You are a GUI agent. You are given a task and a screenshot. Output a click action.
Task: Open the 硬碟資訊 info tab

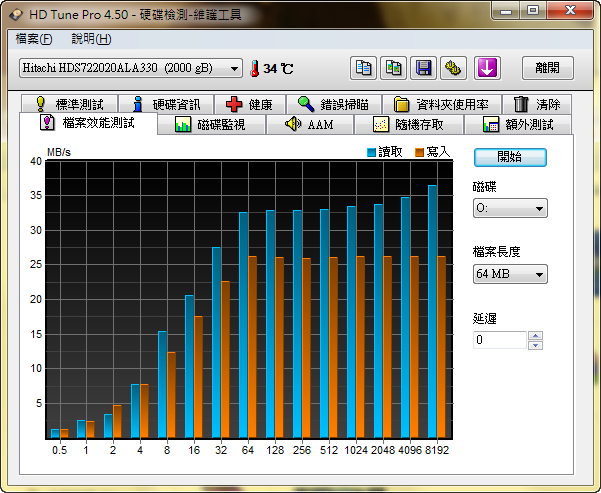pos(166,104)
